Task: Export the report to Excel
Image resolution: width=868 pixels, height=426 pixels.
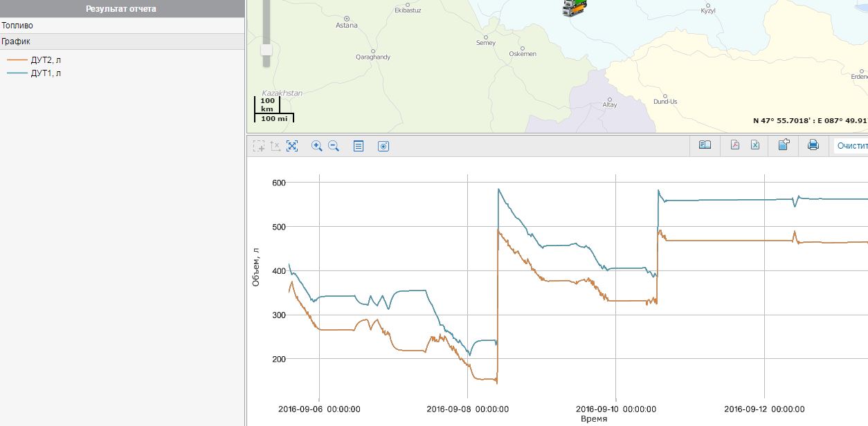Action: coord(755,145)
